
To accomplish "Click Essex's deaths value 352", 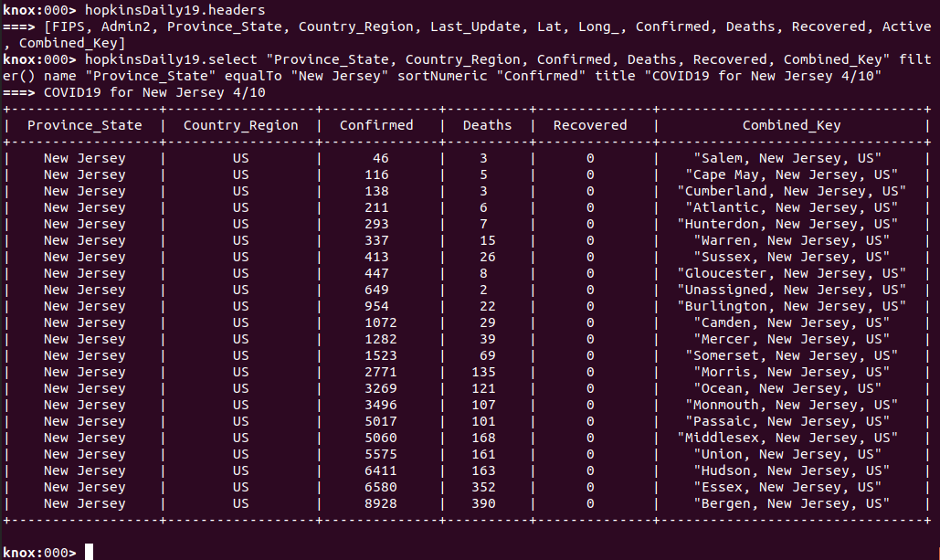I will [x=487, y=487].
